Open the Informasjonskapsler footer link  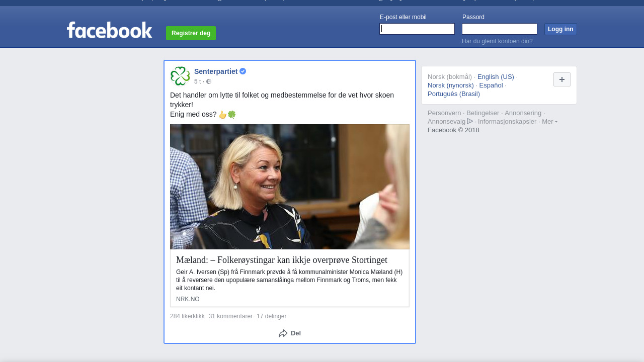pos(507,122)
